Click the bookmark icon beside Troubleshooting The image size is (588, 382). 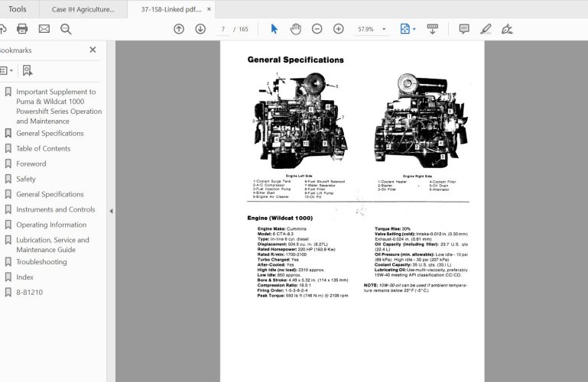[8, 262]
